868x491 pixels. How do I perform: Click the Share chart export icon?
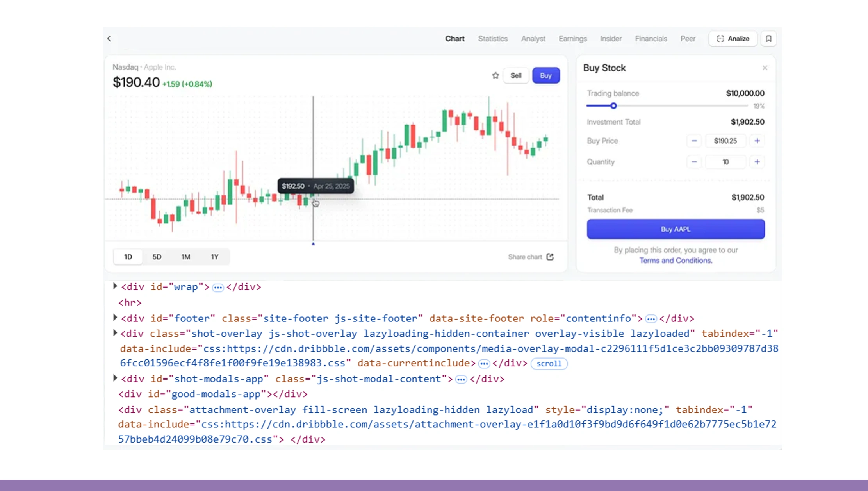pyautogui.click(x=550, y=257)
